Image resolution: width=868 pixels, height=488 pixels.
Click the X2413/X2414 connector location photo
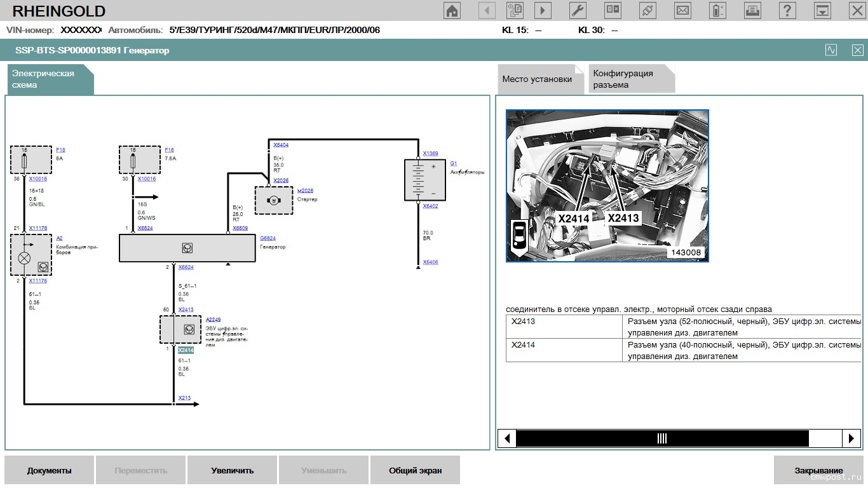point(607,186)
